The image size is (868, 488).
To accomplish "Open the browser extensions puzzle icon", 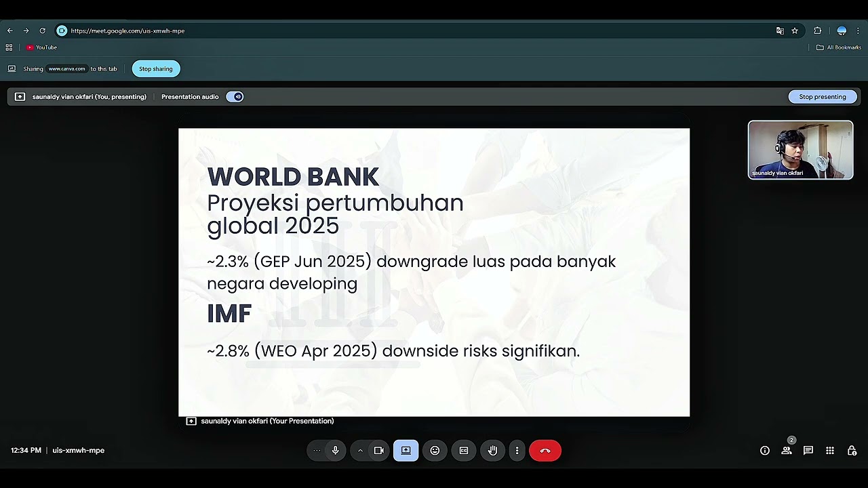I will click(817, 30).
